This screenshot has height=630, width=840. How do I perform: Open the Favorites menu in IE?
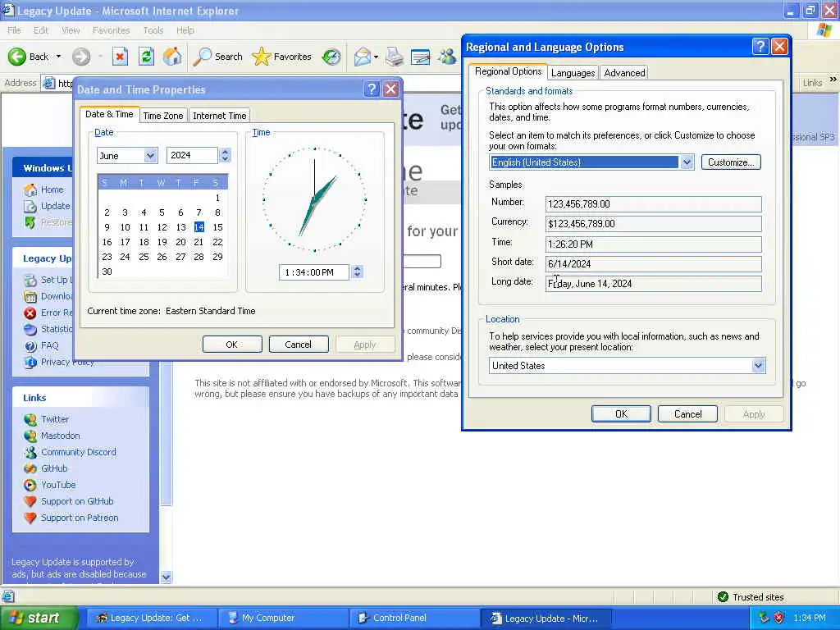(111, 30)
